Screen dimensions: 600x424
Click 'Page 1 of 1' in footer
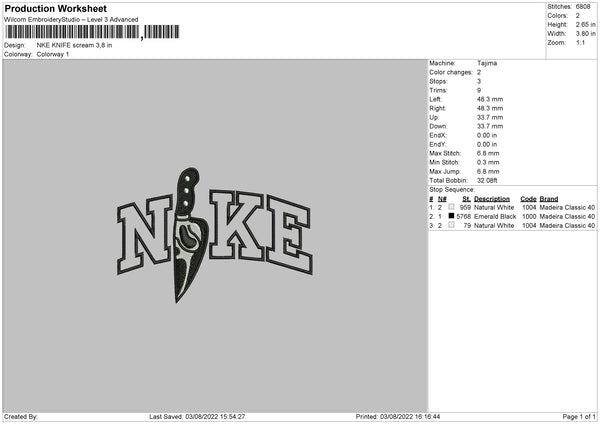(x=579, y=417)
